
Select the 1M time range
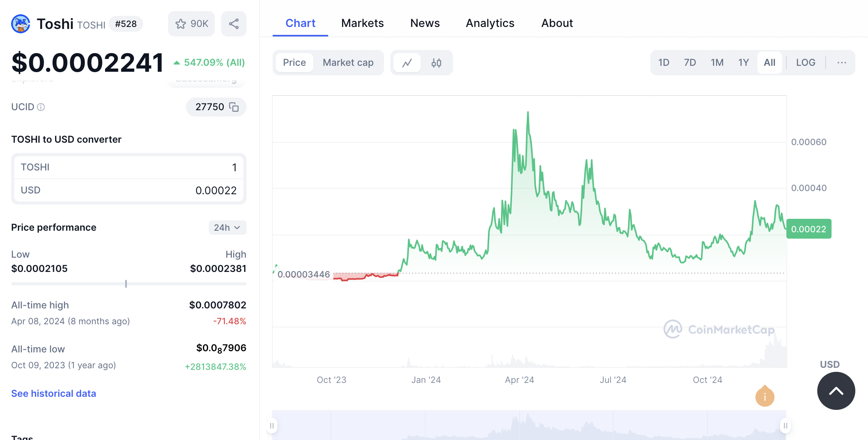[717, 63]
